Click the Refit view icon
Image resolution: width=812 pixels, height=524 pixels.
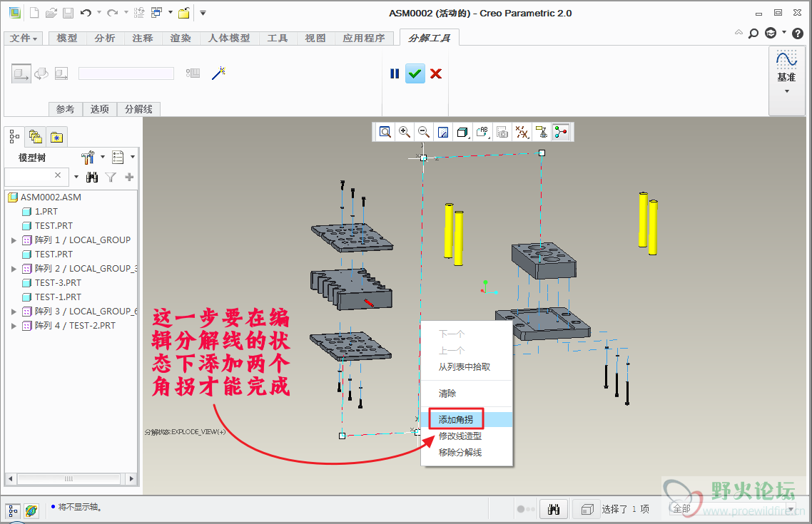click(385, 133)
